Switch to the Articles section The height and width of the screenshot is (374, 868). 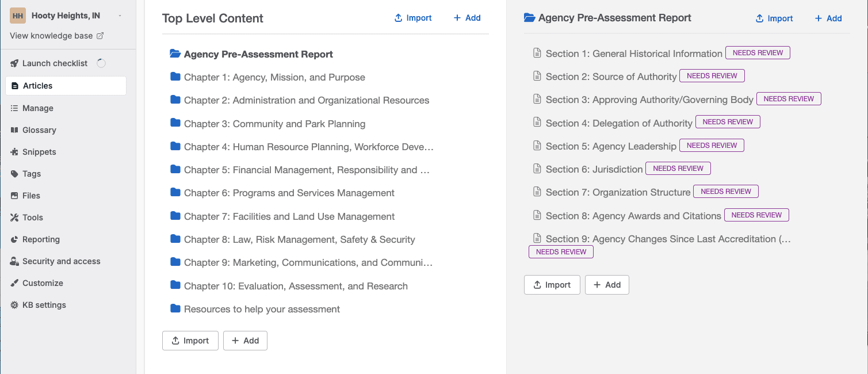click(37, 85)
